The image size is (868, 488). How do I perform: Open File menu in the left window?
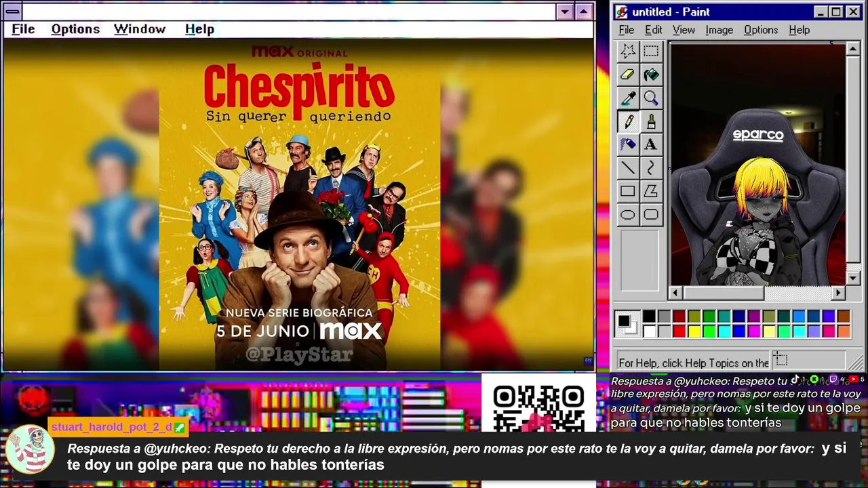[x=23, y=29]
